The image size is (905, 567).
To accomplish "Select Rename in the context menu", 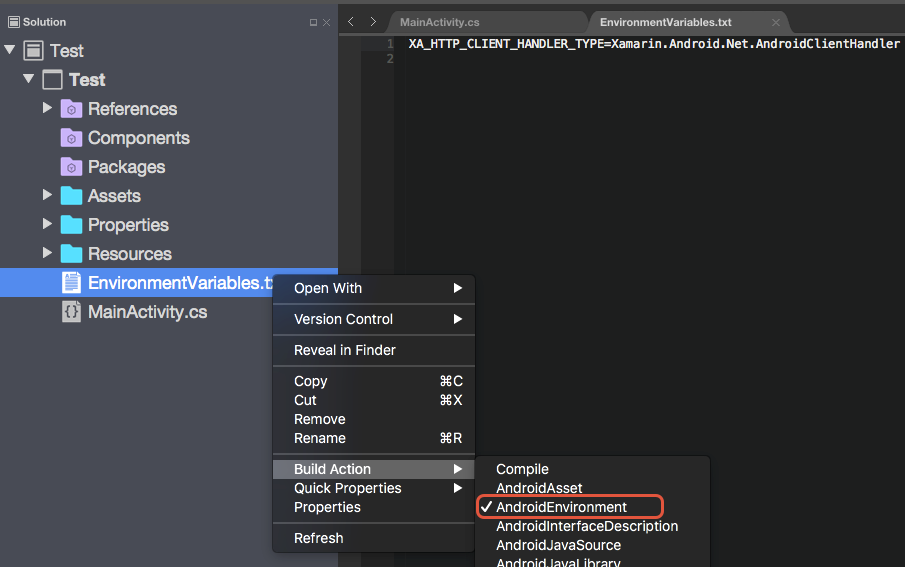I will [x=374, y=439].
